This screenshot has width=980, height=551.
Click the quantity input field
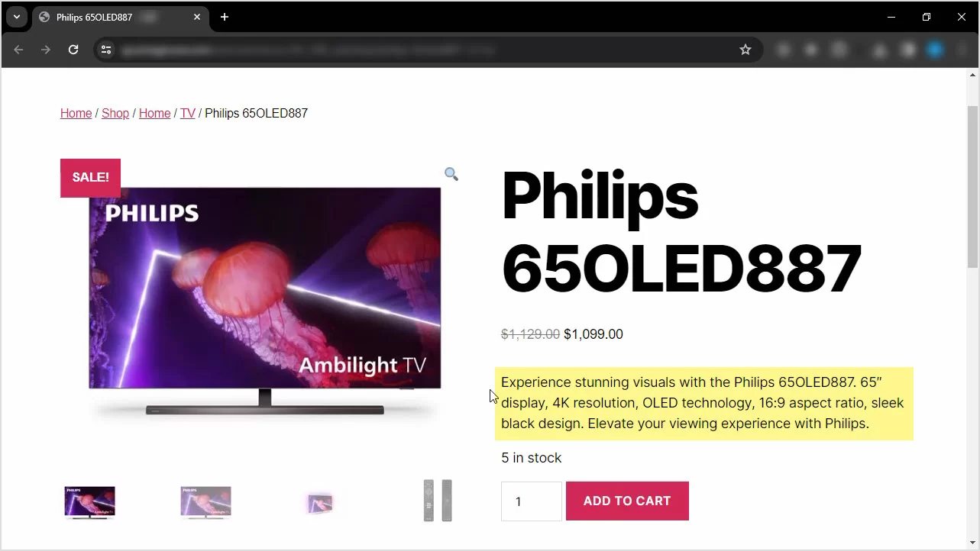532,501
